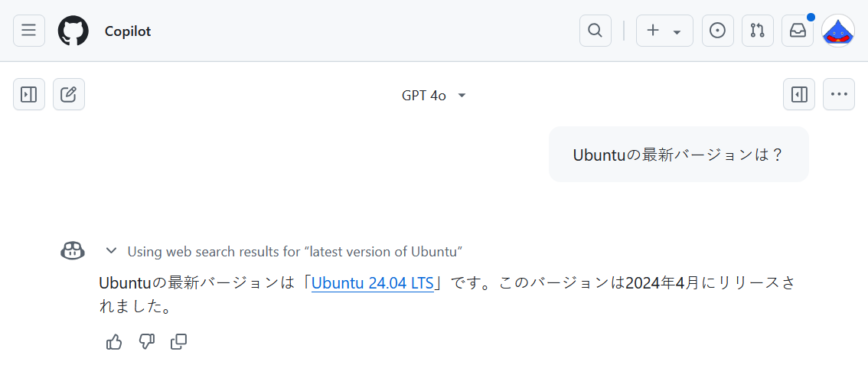Open the search box icon
This screenshot has width=868, height=375.
[595, 31]
